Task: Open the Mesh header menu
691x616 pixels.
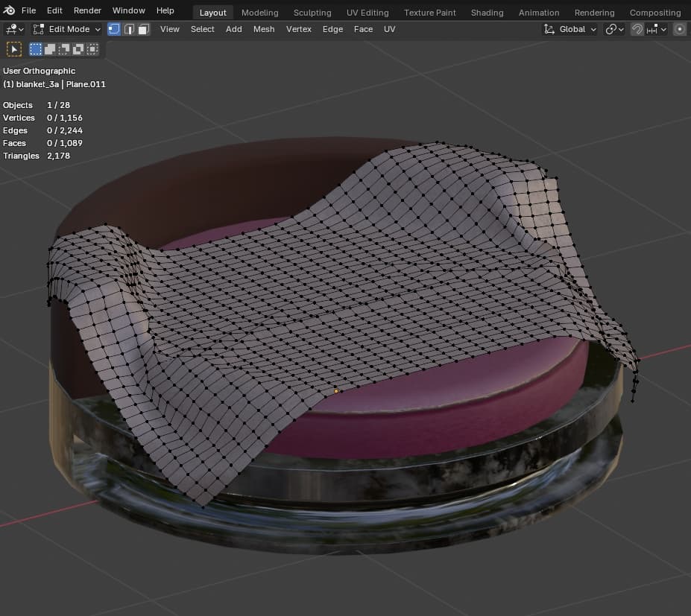Action: [x=264, y=29]
